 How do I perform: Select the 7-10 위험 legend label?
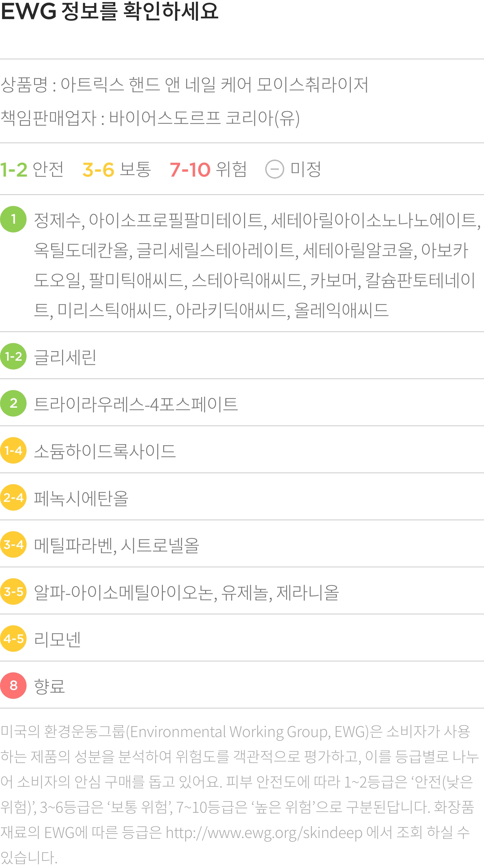point(208,169)
